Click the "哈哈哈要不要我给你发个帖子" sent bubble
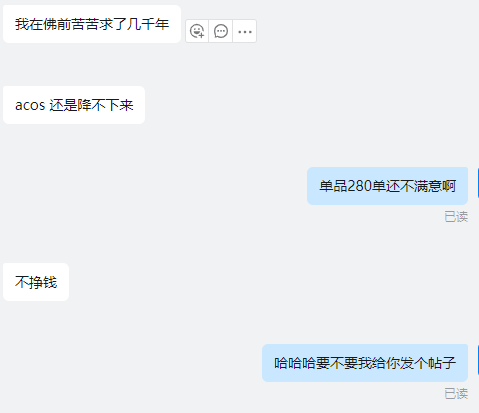 pyautogui.click(x=365, y=363)
